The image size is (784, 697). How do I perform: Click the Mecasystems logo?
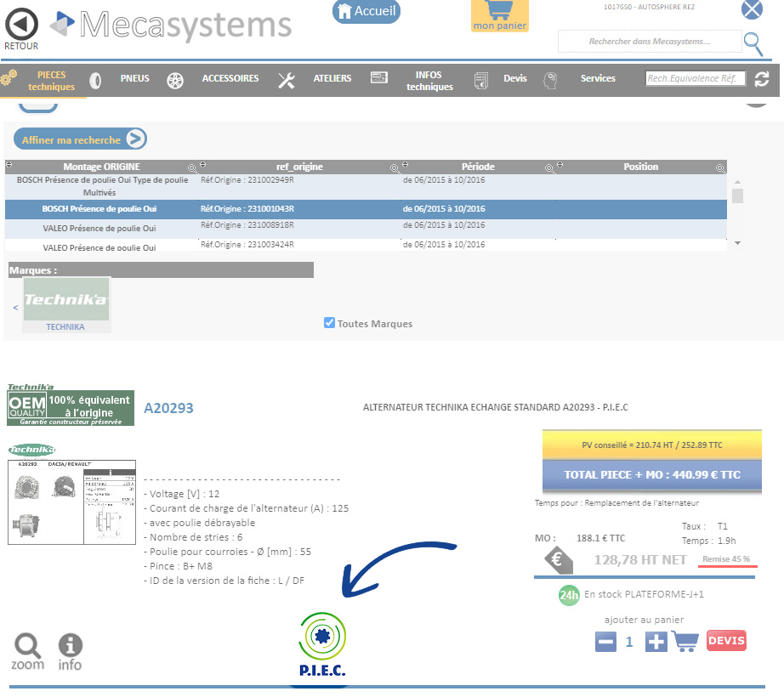click(171, 25)
